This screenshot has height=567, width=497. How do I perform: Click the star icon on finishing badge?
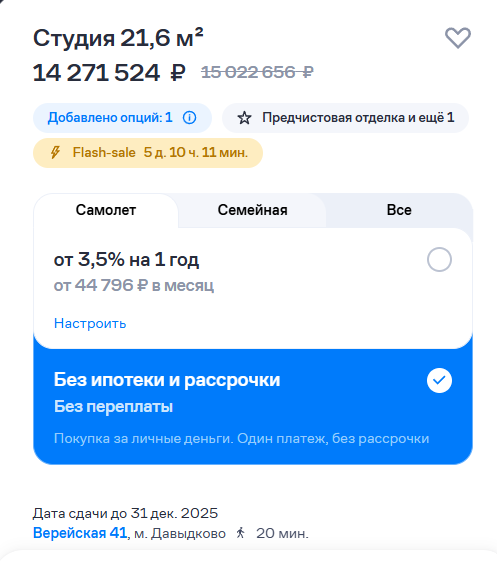(x=244, y=118)
